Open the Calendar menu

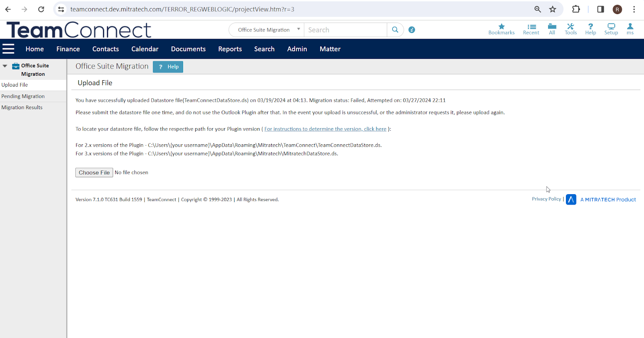coord(145,49)
